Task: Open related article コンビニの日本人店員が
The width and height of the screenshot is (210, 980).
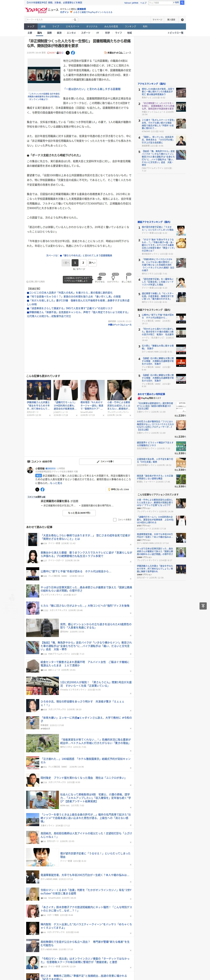Action: coord(69,293)
